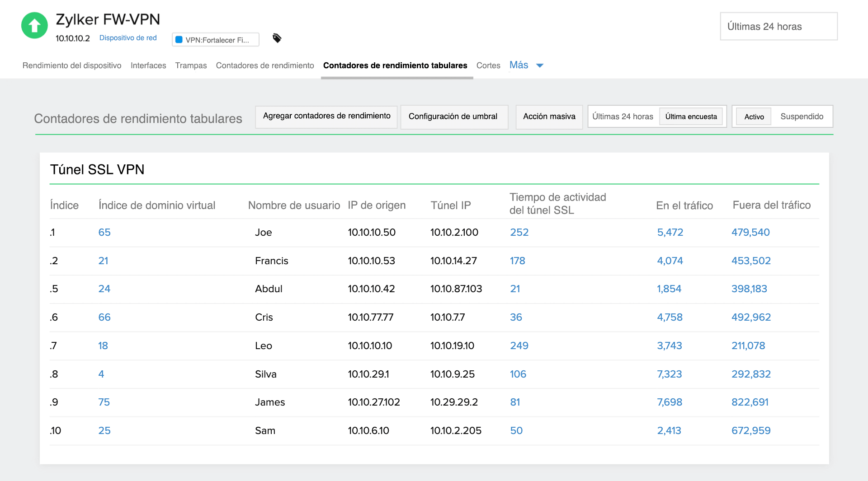Toggle view to Últimas 24 horas

coord(623,117)
